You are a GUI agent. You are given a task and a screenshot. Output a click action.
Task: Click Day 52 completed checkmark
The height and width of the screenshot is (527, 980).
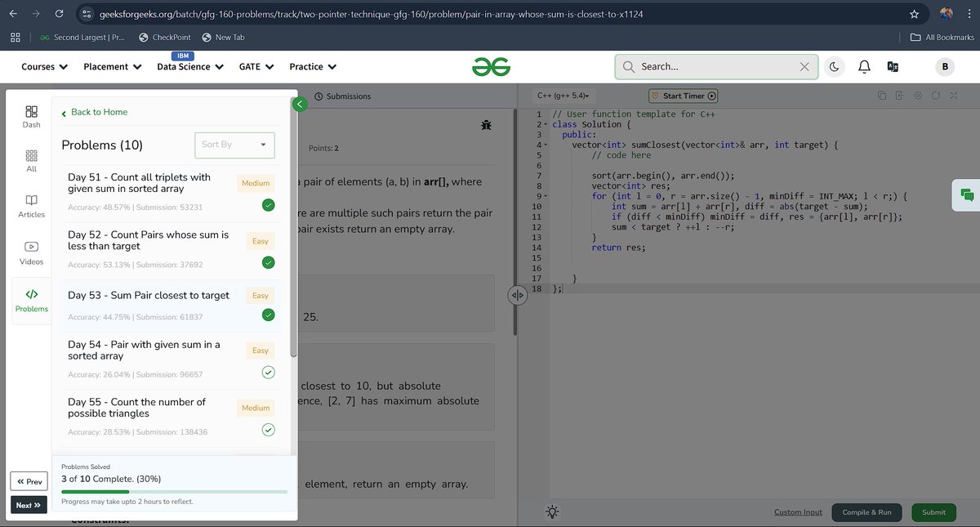pyautogui.click(x=268, y=262)
